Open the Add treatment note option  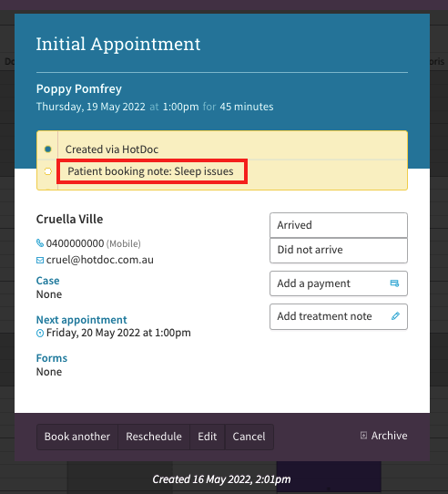(339, 316)
